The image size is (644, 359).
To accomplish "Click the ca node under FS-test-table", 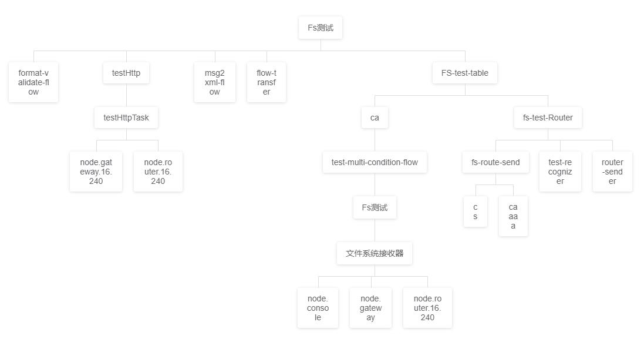I will pos(375,118).
